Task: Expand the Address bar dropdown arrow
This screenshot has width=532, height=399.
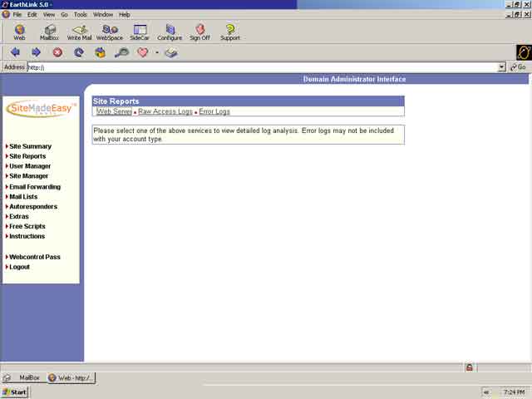Action: pos(501,67)
